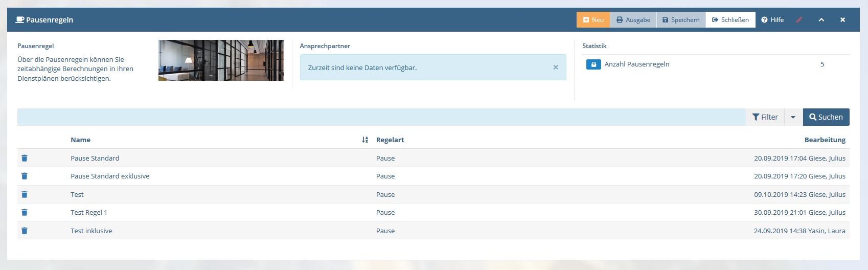Click the timestamp 20.09.2019 17:20 Giese, Julius
Screen dimensions: 868x270
pos(800,176)
